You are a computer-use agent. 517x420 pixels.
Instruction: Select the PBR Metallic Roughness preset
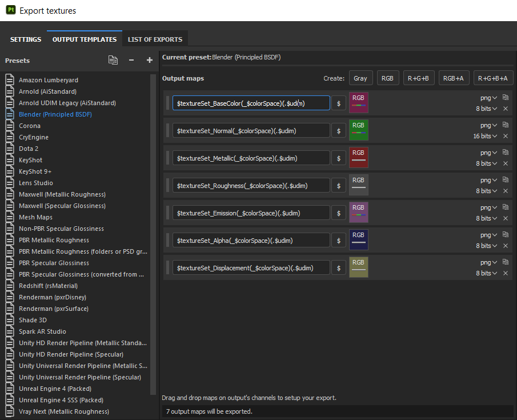coord(54,240)
